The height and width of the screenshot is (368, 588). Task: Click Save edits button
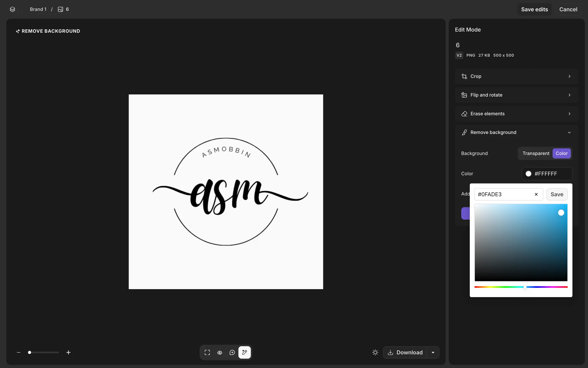(534, 10)
